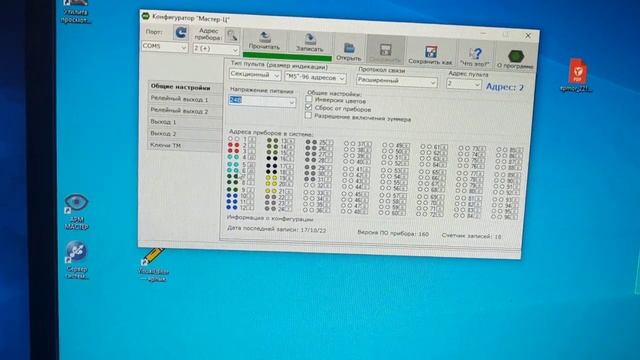The height and width of the screenshot is (360, 640).
Task: Click the refresh port icon next to Порт
Action: click(180, 33)
